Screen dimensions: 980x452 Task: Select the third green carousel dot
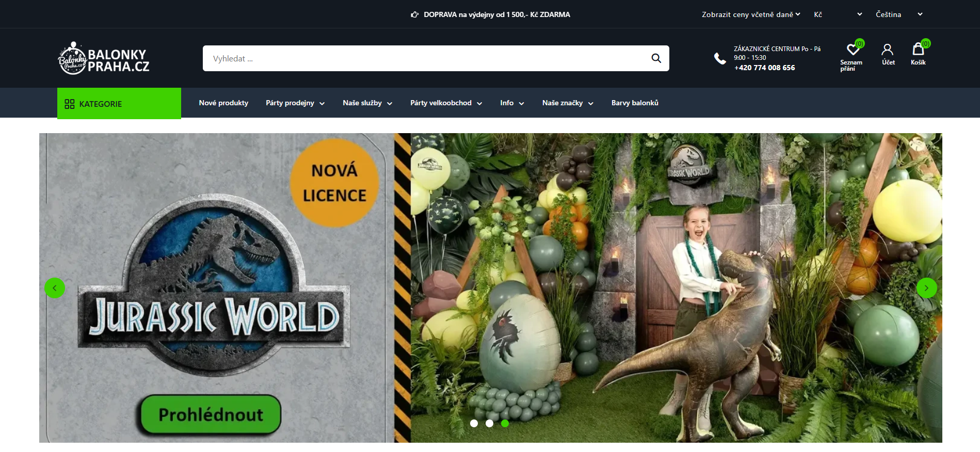[505, 423]
